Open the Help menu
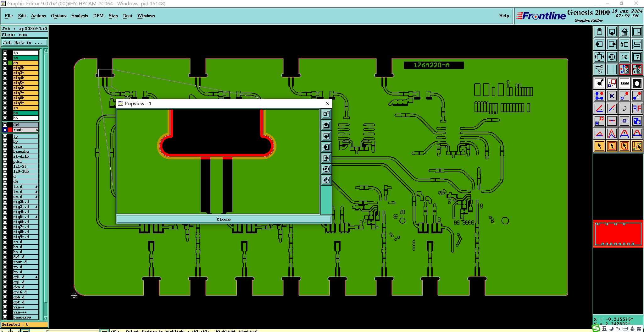The image size is (644, 332). [504, 16]
